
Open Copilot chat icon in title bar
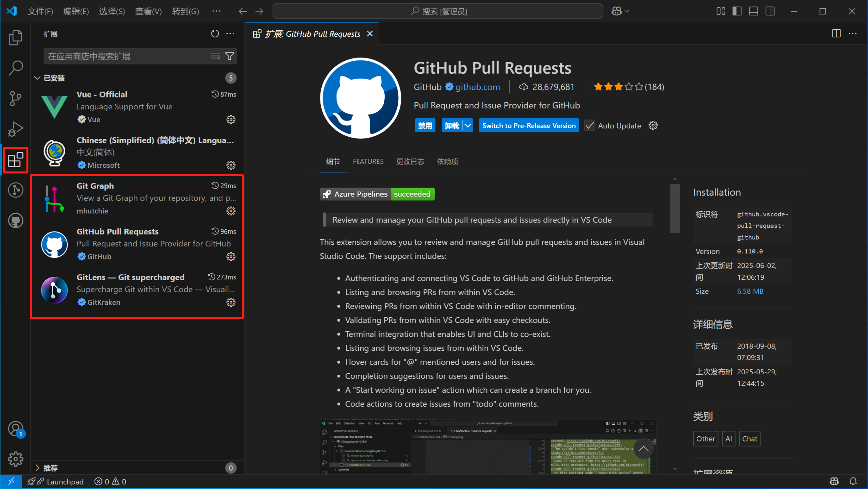(616, 11)
